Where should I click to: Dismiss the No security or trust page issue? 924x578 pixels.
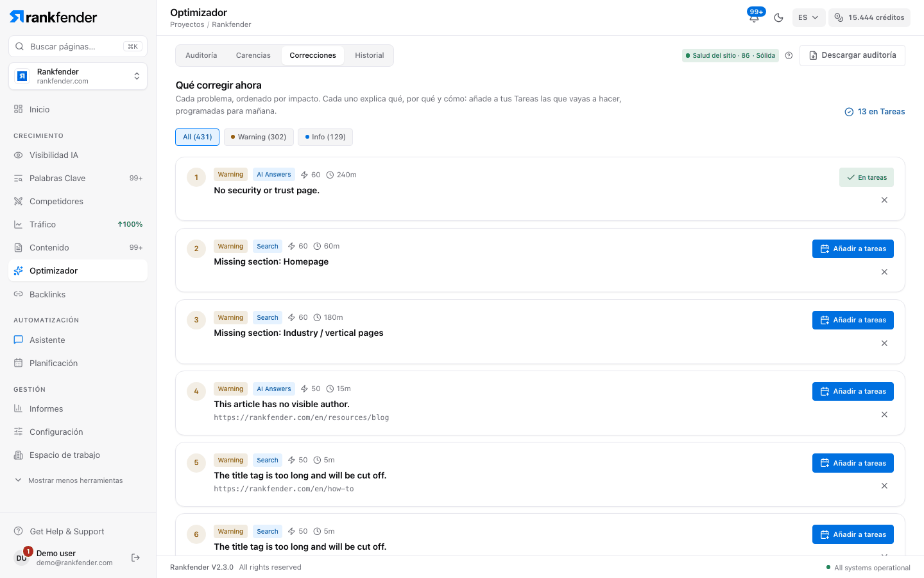884,200
